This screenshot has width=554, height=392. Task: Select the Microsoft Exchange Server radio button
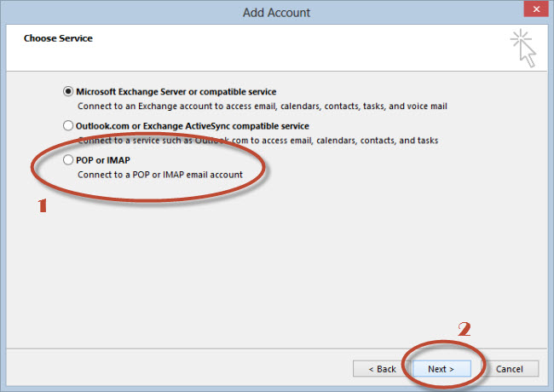point(68,91)
